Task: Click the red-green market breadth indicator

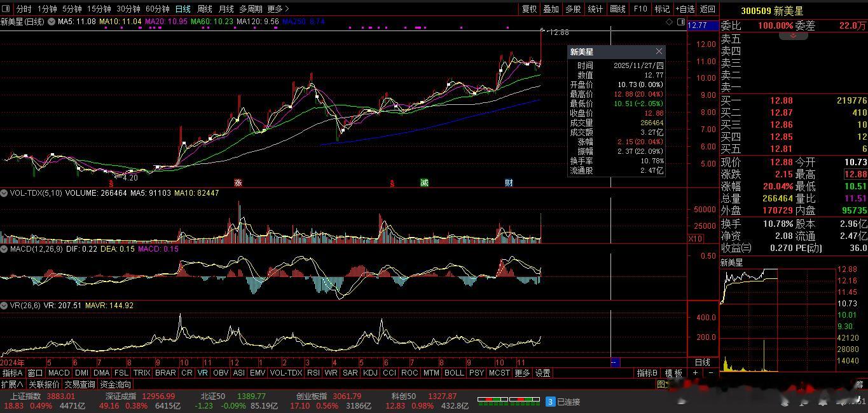Action: coord(508,402)
